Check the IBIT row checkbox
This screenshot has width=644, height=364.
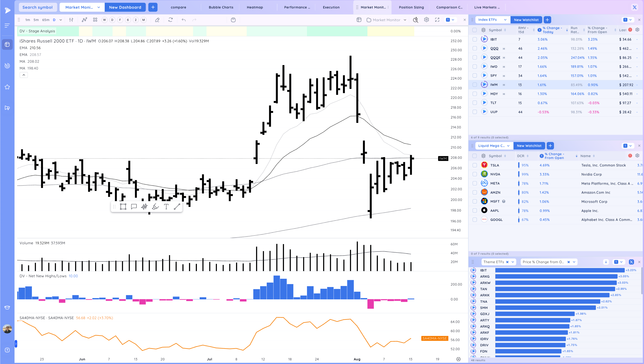(475, 39)
